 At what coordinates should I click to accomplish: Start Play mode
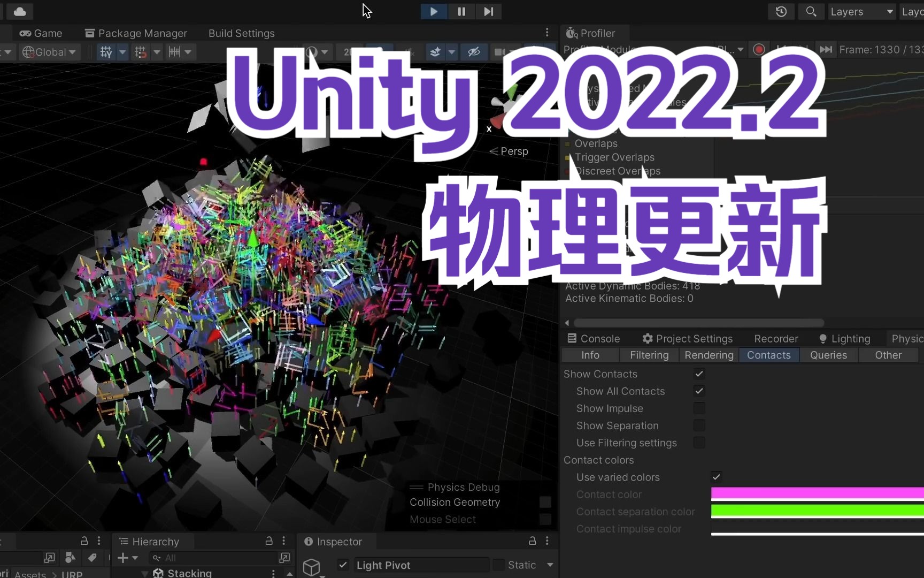click(x=434, y=11)
